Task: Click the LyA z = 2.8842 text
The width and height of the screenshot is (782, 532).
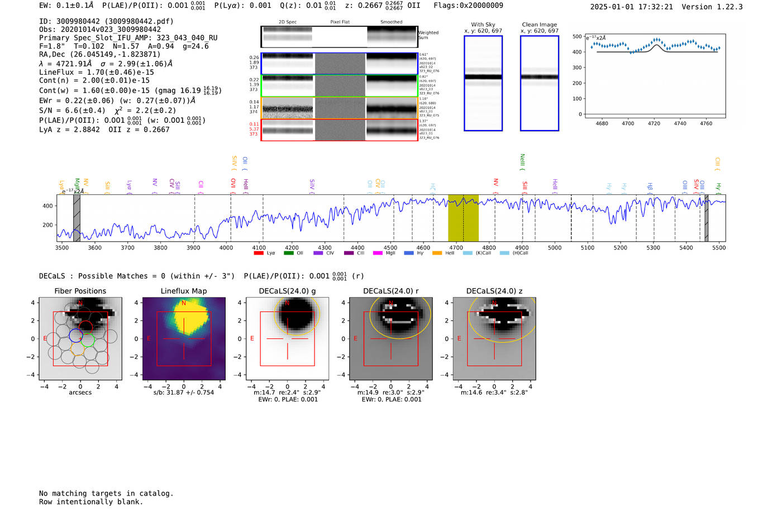Action: [70, 130]
